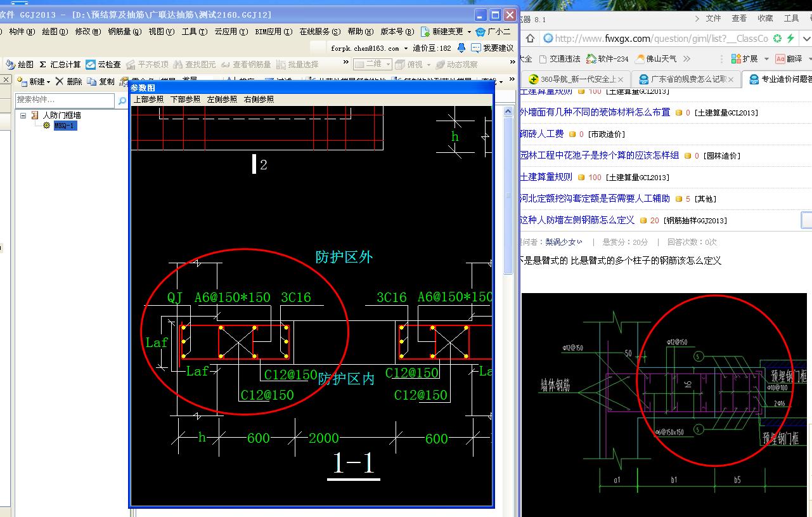Viewport: 812px width, 517px height.
Task: Close the 广东省的规费 browser tab
Action: (x=732, y=79)
